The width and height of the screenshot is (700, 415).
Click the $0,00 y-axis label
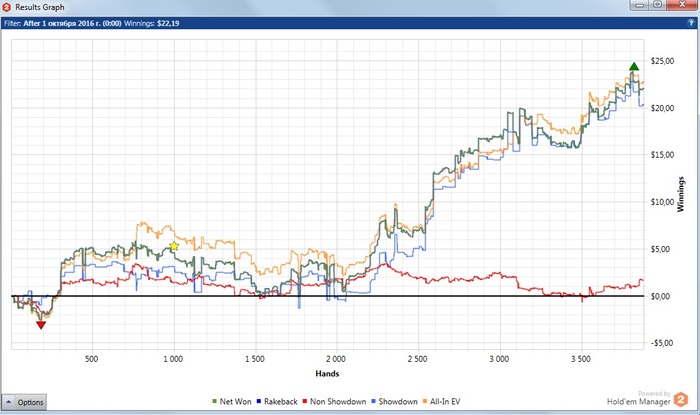point(661,296)
